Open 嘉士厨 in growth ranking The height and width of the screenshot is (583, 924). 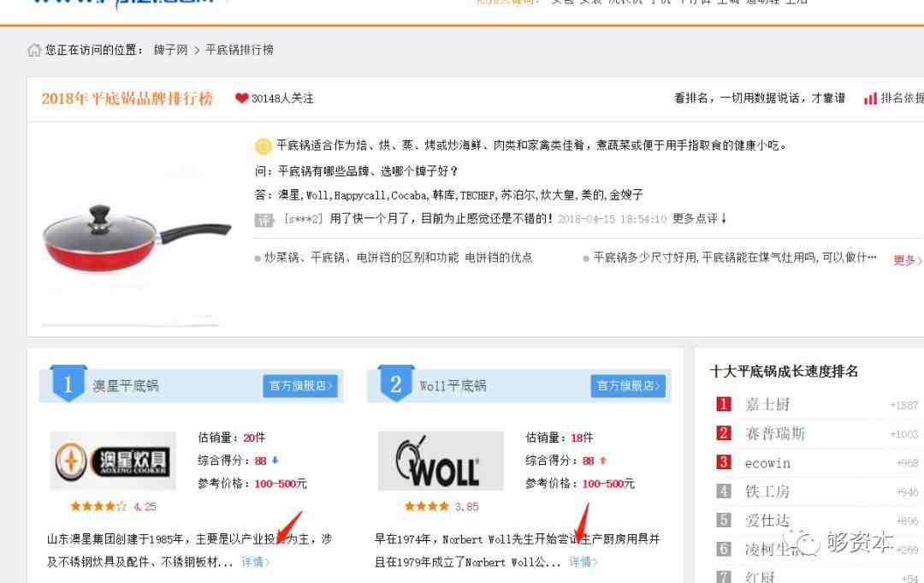tap(767, 404)
